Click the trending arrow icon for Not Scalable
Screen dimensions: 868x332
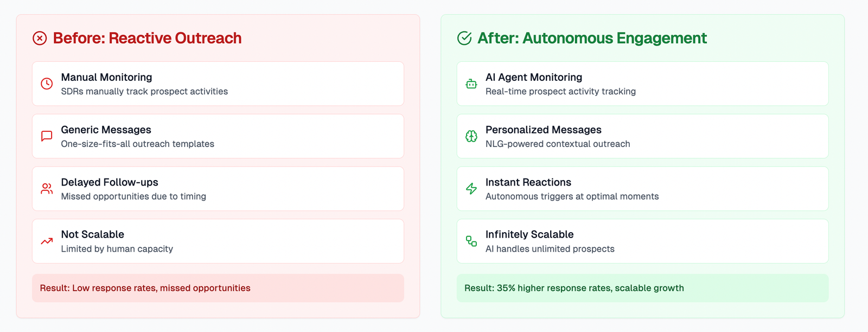pos(47,241)
